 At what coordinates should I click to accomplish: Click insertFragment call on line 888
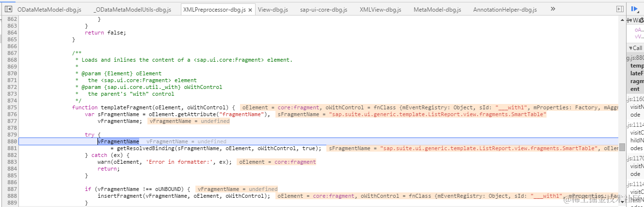[x=120, y=196]
